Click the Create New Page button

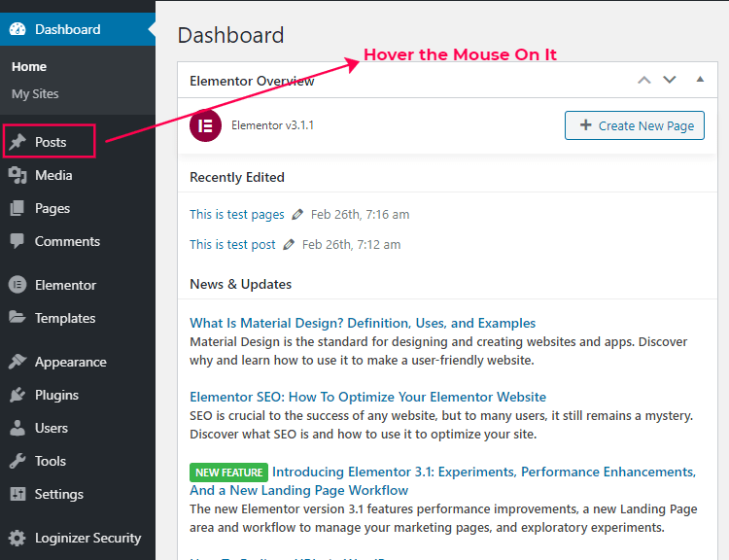(634, 125)
